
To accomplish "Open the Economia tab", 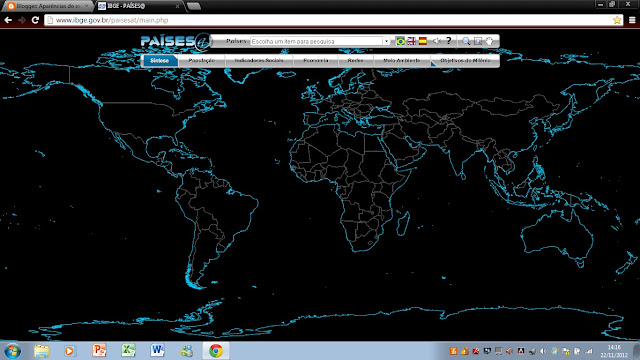I will 316,60.
